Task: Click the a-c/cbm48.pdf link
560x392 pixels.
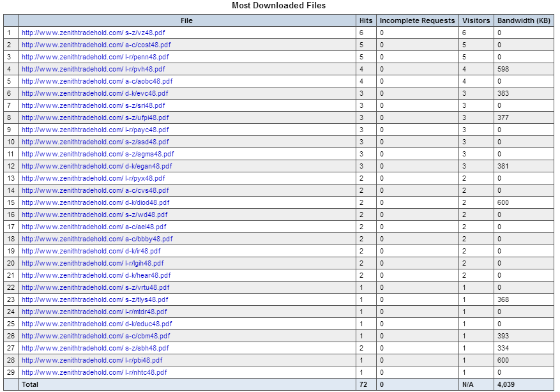Action: click(x=96, y=336)
